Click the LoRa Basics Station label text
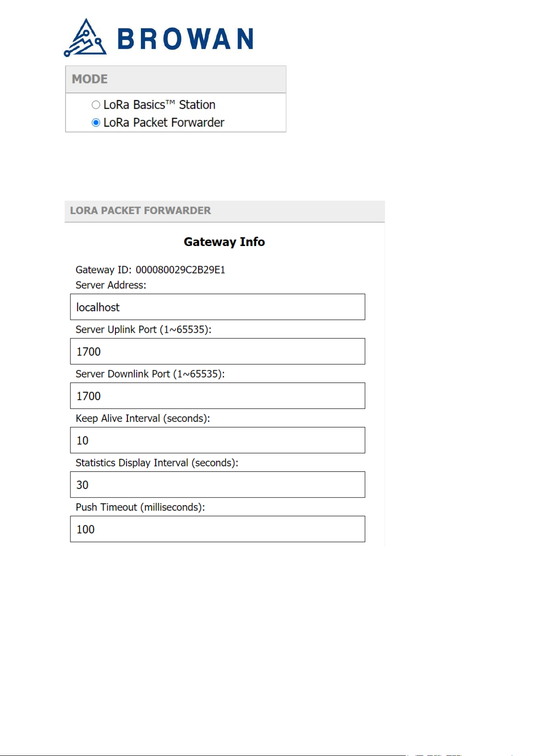 coord(159,105)
